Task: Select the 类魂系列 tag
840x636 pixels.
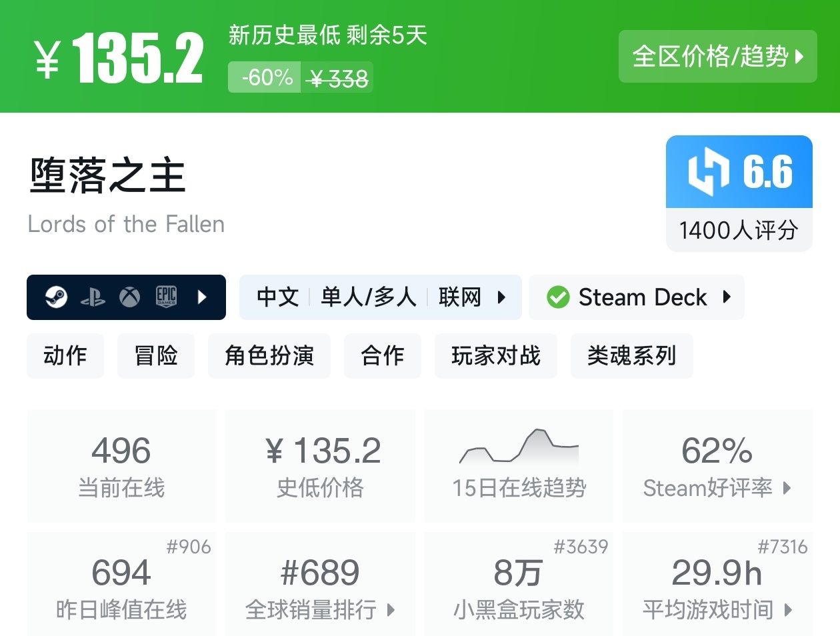Action: 632,356
